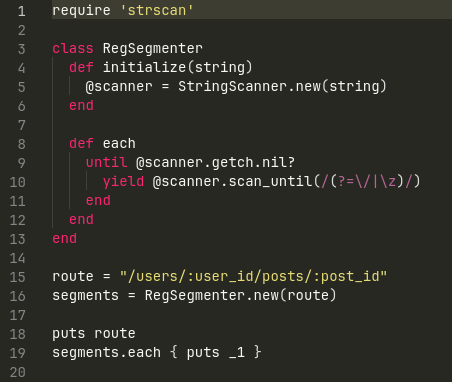Click line number 19 in gutter
452x382 pixels.
coord(18,353)
